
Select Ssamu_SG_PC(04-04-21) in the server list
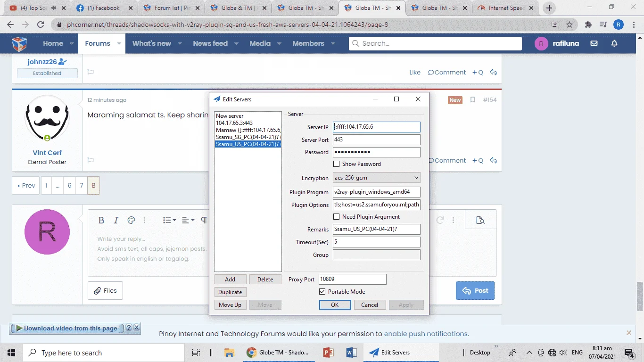click(x=248, y=137)
